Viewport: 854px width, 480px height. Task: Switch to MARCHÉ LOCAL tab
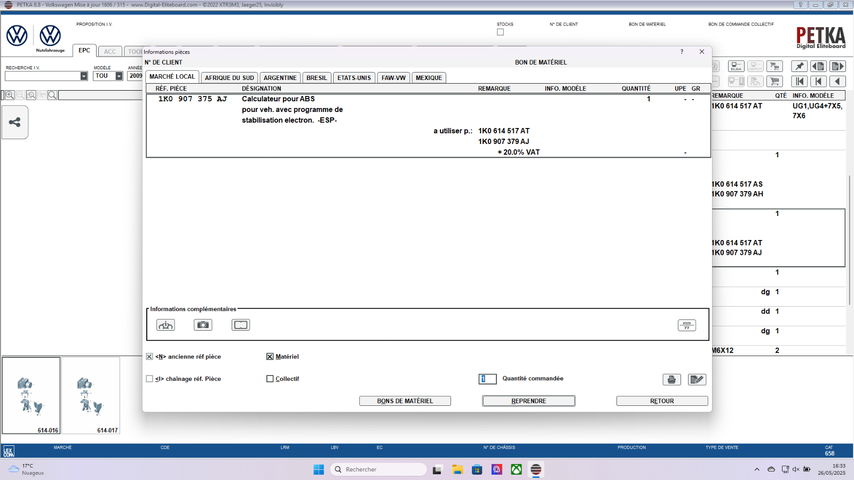(172, 77)
